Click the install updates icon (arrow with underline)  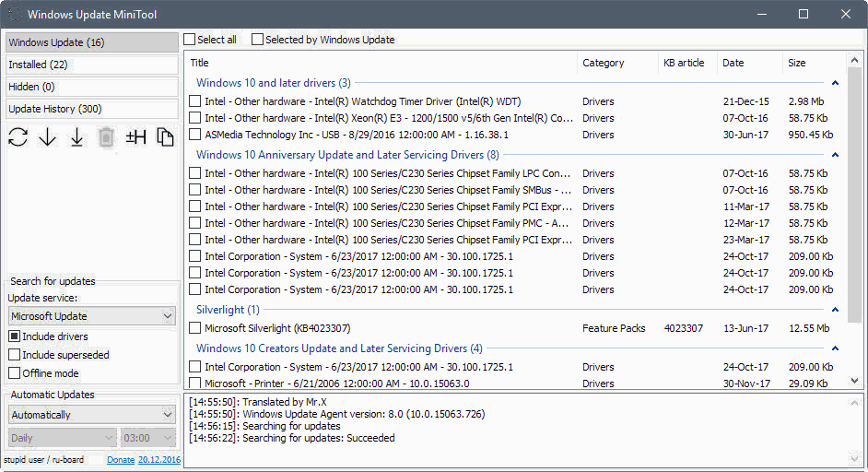[x=77, y=136]
